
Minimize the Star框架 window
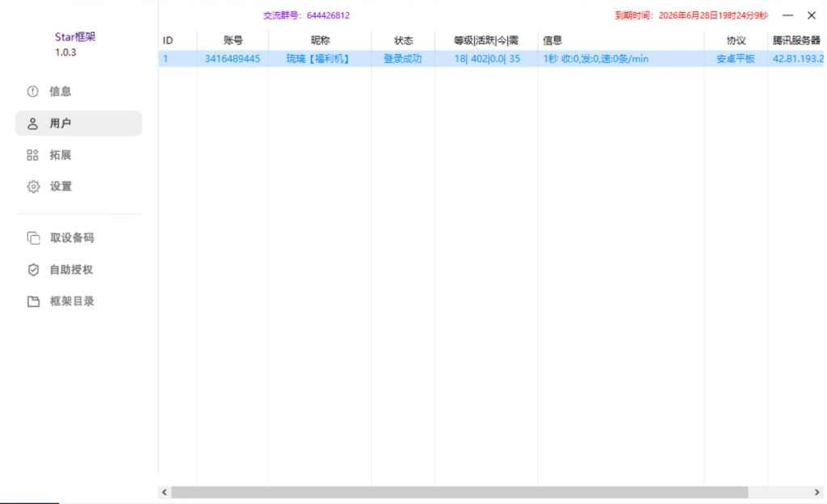click(787, 15)
